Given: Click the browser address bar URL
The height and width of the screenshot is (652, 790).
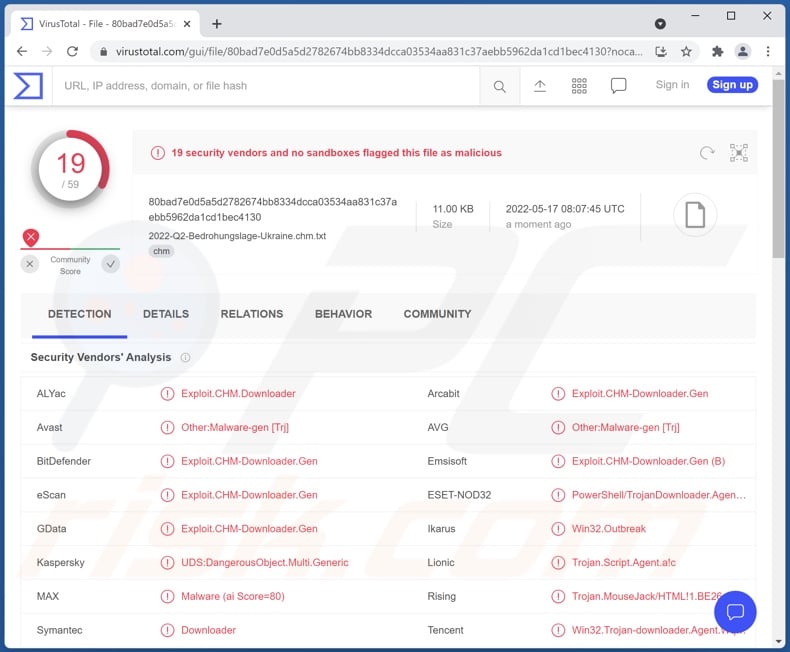Looking at the screenshot, I should tap(379, 51).
